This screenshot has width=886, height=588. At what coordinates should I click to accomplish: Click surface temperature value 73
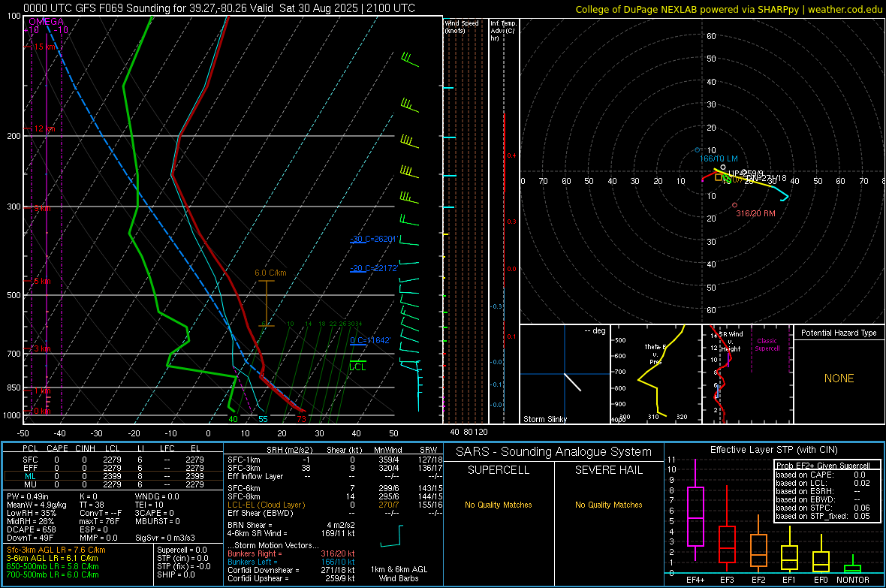point(301,419)
